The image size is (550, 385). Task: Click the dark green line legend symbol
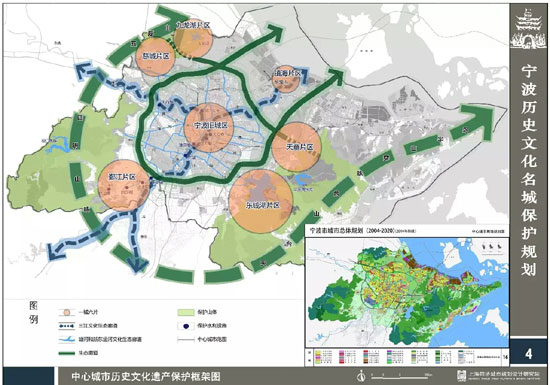point(66,353)
